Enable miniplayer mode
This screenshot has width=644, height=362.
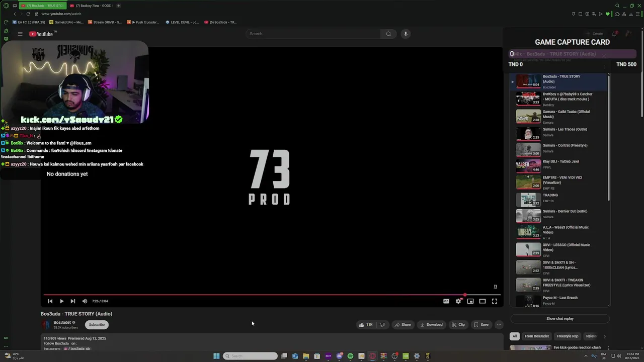point(470,301)
